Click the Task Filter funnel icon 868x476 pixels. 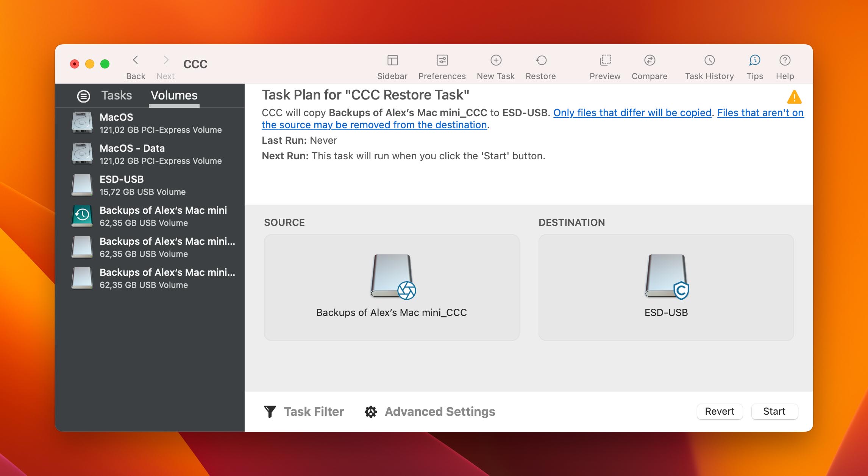(x=270, y=411)
